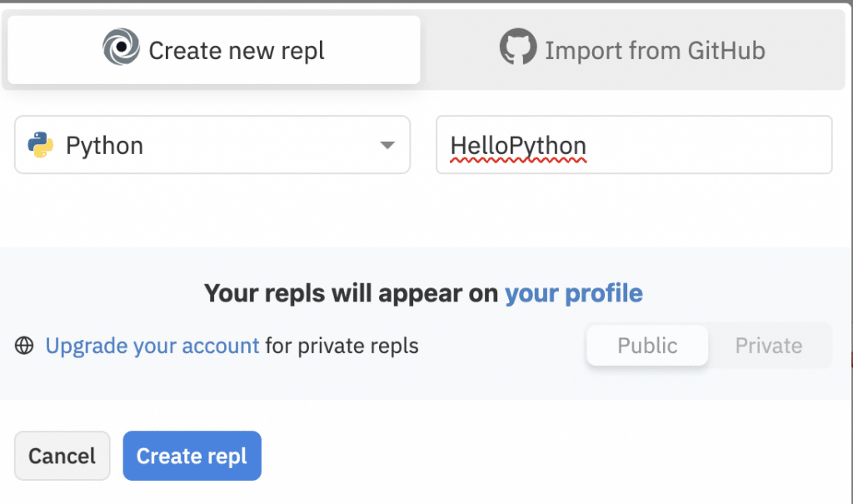This screenshot has width=853, height=504.
Task: Click the Python logo in language selector
Action: click(x=40, y=145)
